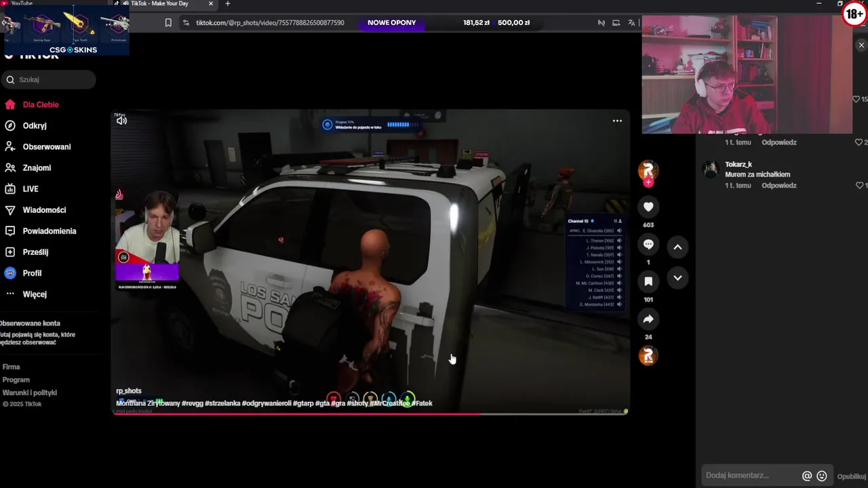Click the translate page icon
Image resolution: width=868 pixels, height=488 pixels.
631,23
